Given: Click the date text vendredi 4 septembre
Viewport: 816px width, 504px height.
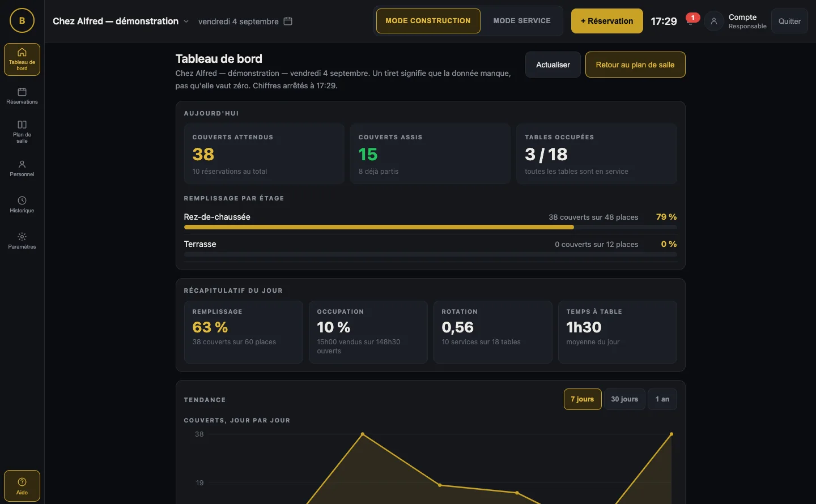Looking at the screenshot, I should [239, 22].
